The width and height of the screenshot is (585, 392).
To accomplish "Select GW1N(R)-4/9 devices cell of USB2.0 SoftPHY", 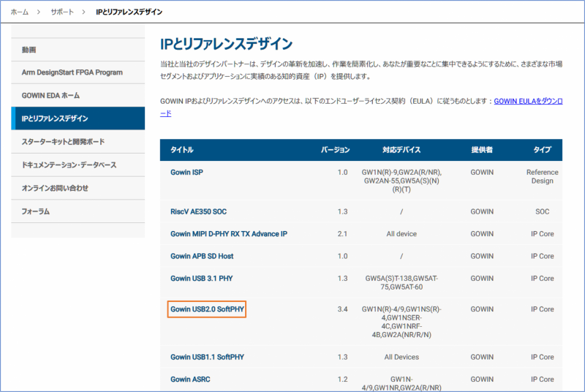I will click(x=401, y=322).
